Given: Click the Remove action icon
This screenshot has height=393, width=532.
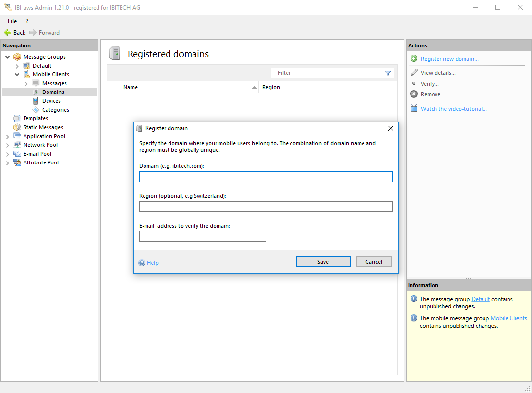Looking at the screenshot, I should [x=414, y=94].
